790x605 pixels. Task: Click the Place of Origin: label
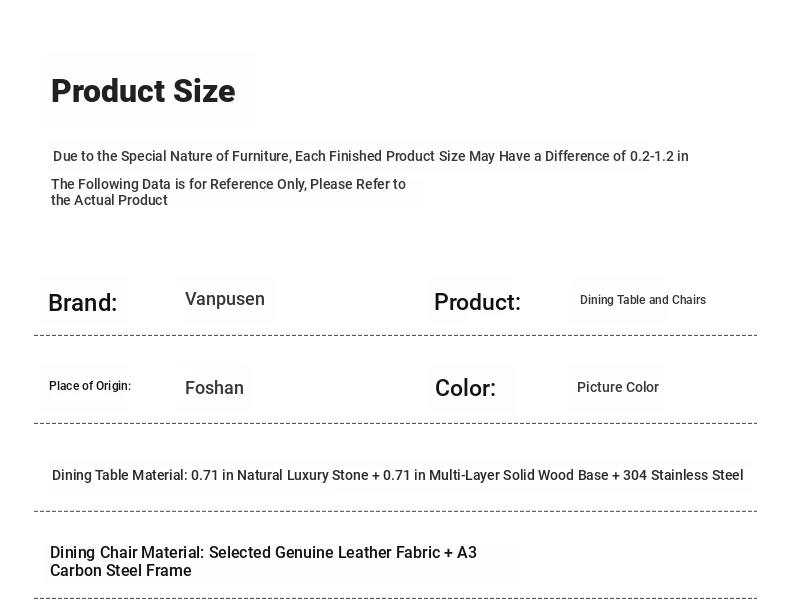click(90, 386)
